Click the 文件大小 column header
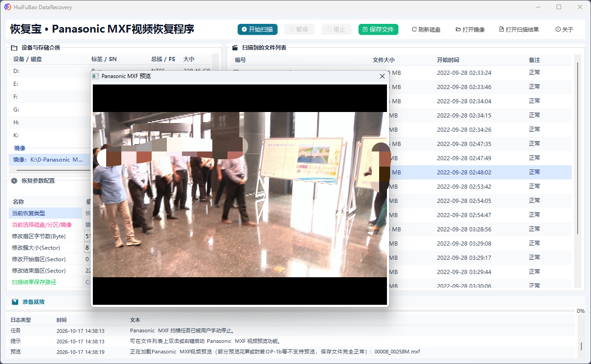This screenshot has height=364, width=591. pos(383,60)
